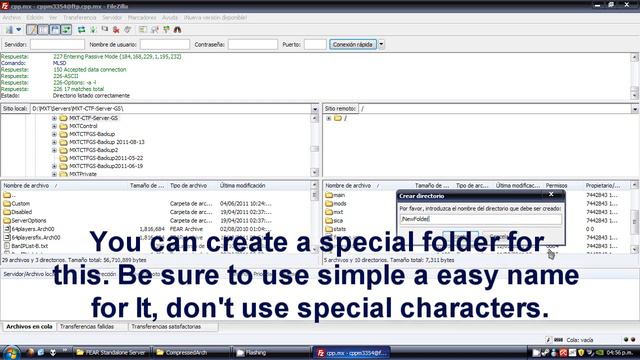Sort remote list by Permisos column
The width and height of the screenshot is (640, 360).
tap(556, 185)
